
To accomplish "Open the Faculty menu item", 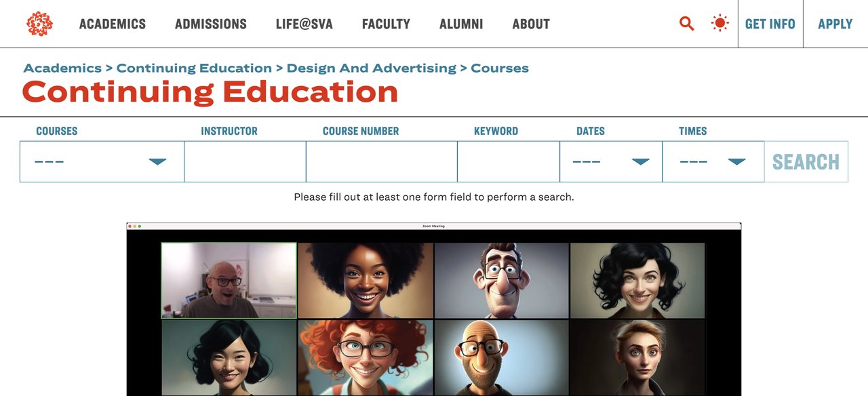I will coord(386,24).
